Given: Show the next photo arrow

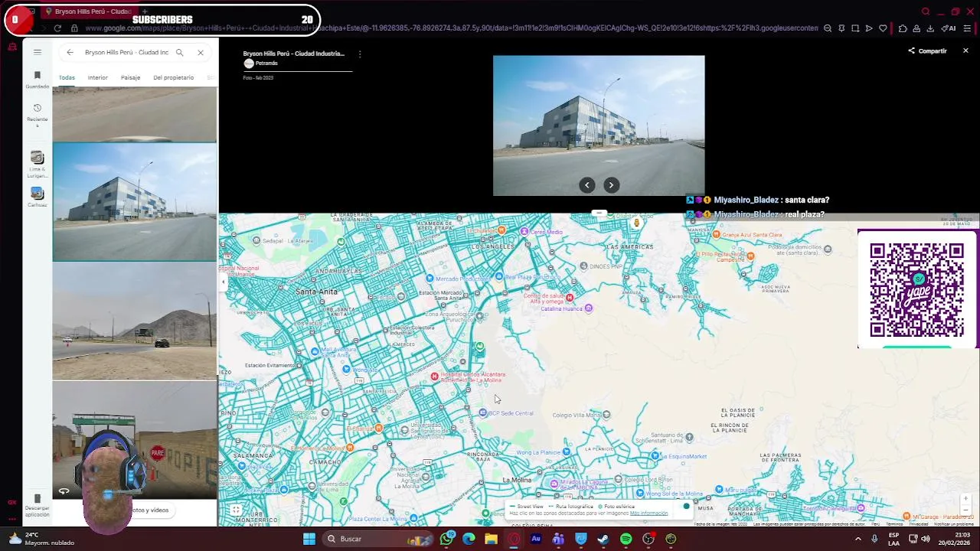Looking at the screenshot, I should click(x=611, y=184).
